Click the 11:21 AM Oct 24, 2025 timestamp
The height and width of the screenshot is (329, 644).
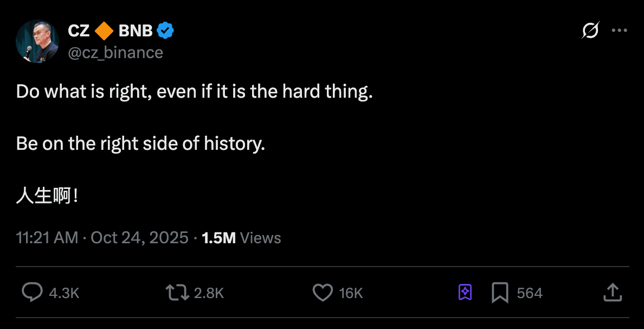(102, 238)
